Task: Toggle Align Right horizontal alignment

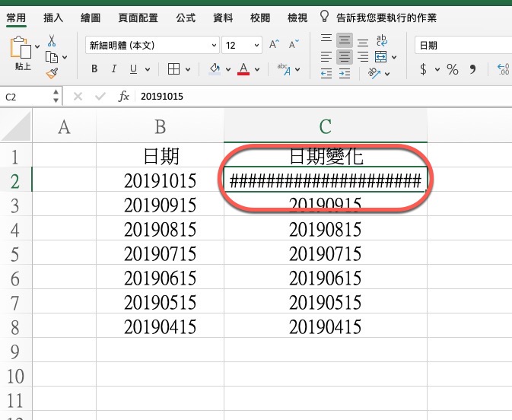Action: coord(363,57)
